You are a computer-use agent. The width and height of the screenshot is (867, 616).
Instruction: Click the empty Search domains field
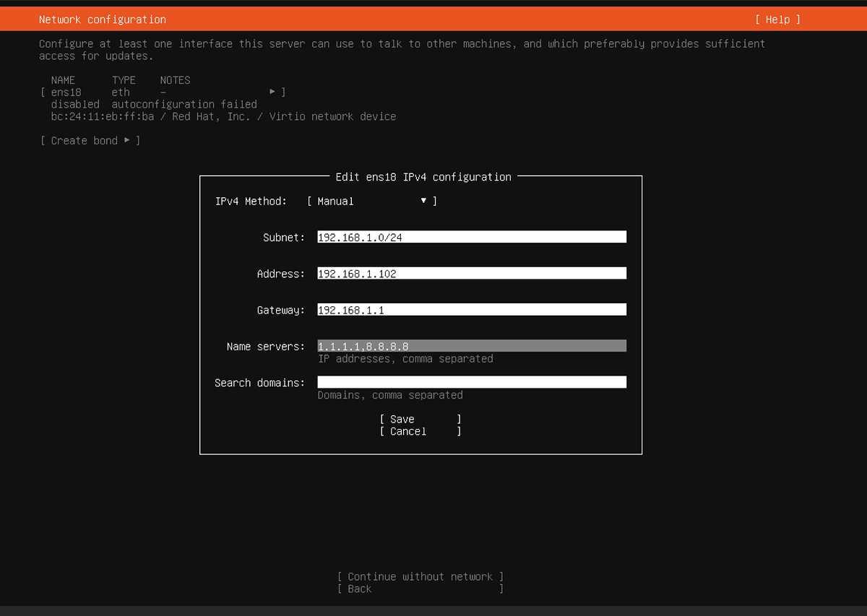(x=471, y=381)
